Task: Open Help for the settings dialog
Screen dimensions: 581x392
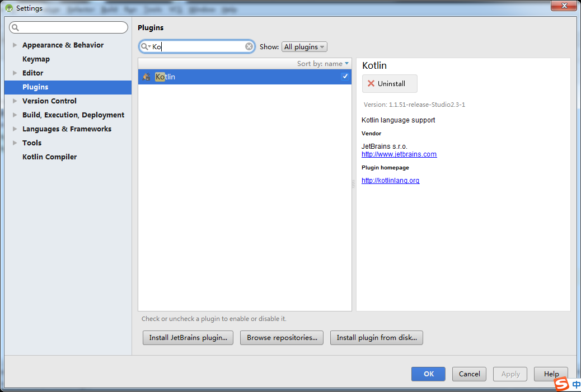Action: pyautogui.click(x=551, y=374)
